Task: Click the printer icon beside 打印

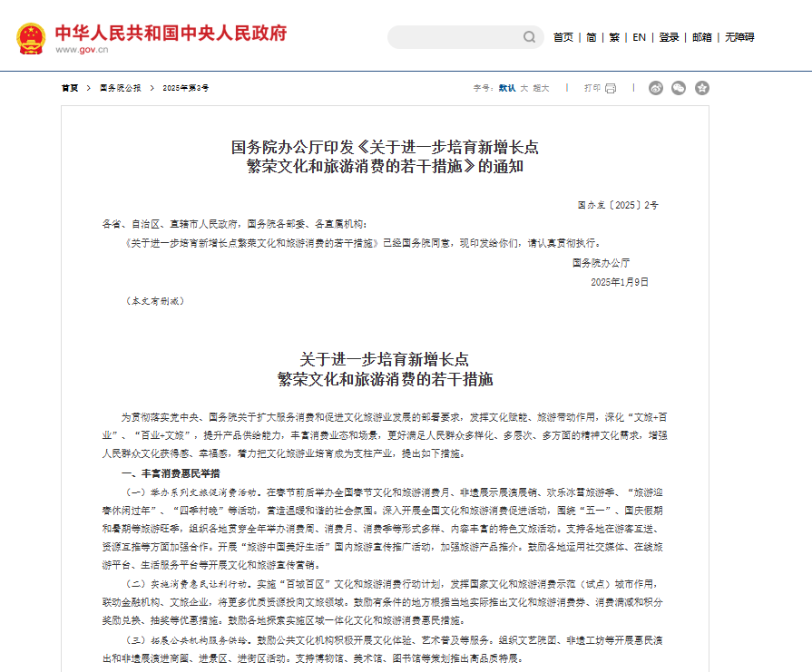Action: tap(610, 88)
